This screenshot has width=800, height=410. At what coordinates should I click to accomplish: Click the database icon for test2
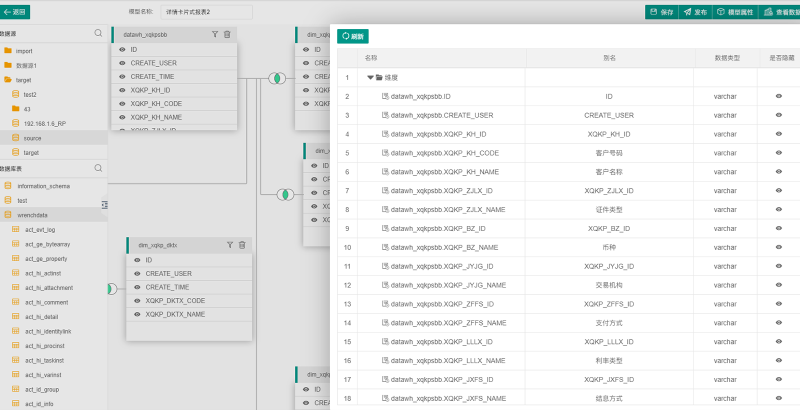(15, 94)
